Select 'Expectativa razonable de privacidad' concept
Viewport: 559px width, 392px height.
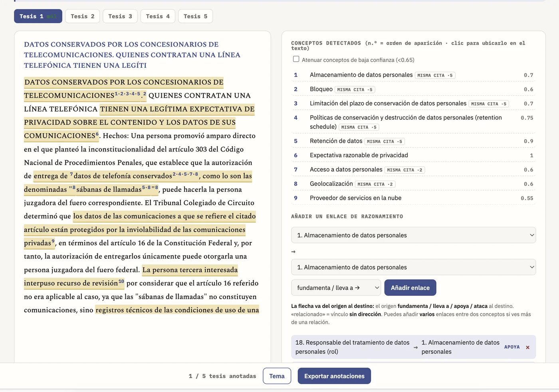[x=413, y=156]
